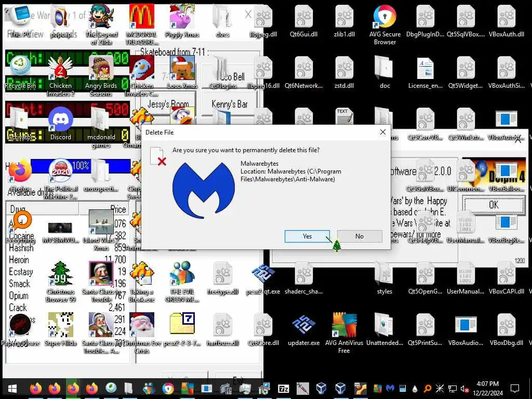
Task: Select the Activator folder icon
Action: 20,124
